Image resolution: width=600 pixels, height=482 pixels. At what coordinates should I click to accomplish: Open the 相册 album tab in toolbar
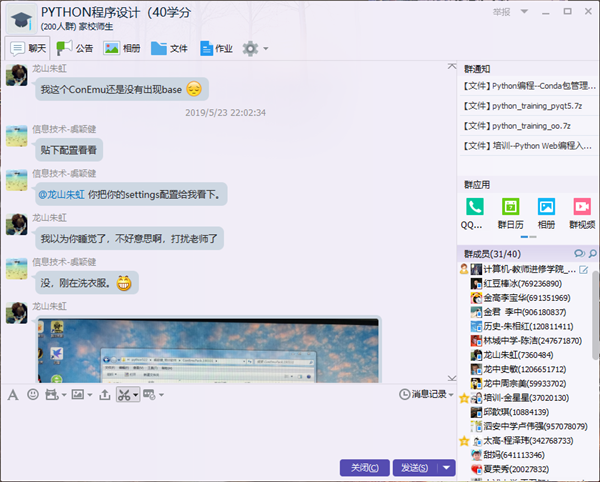point(122,48)
